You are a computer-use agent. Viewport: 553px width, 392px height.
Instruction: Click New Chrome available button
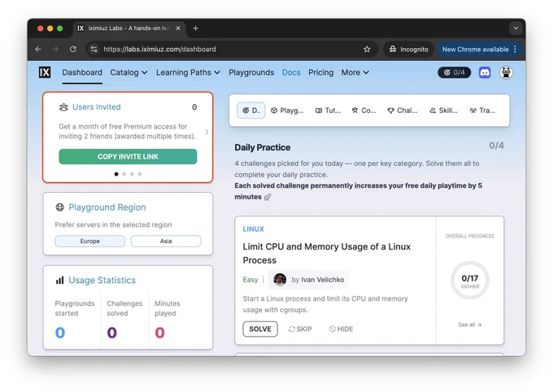(x=476, y=49)
